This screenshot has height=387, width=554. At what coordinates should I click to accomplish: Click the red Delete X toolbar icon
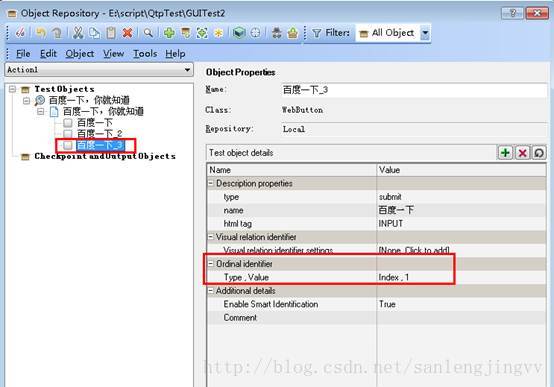(x=127, y=33)
